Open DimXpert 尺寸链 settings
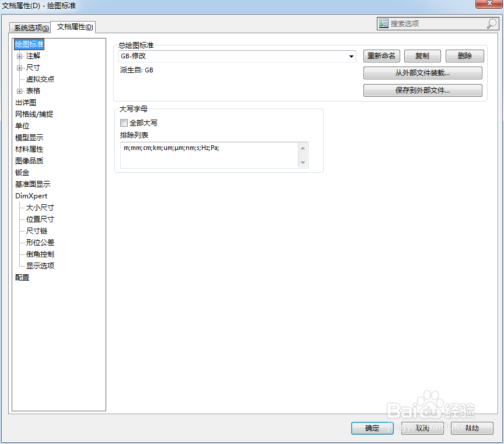Viewport: 504px width, 444px height. [x=37, y=231]
